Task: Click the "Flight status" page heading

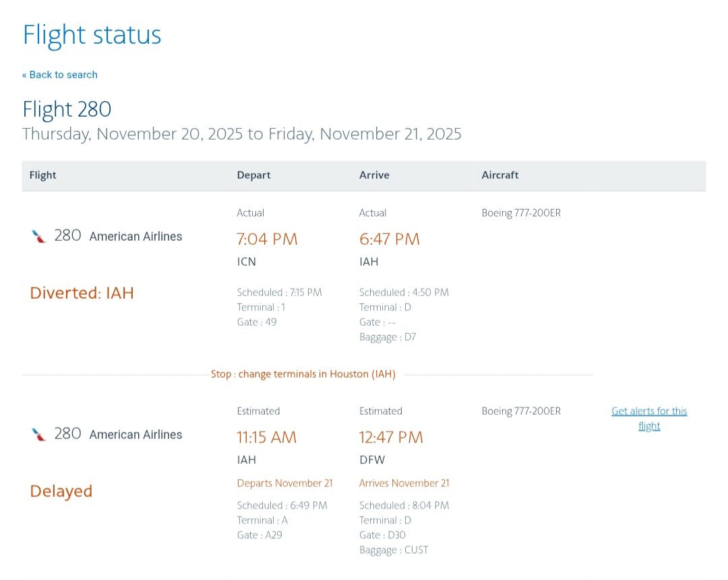Action: pyautogui.click(x=92, y=34)
